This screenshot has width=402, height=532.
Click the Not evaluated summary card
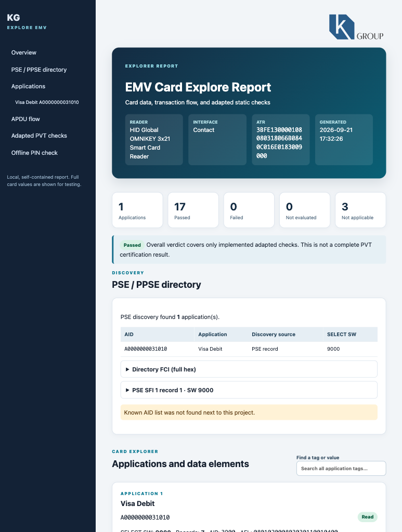pos(305,210)
